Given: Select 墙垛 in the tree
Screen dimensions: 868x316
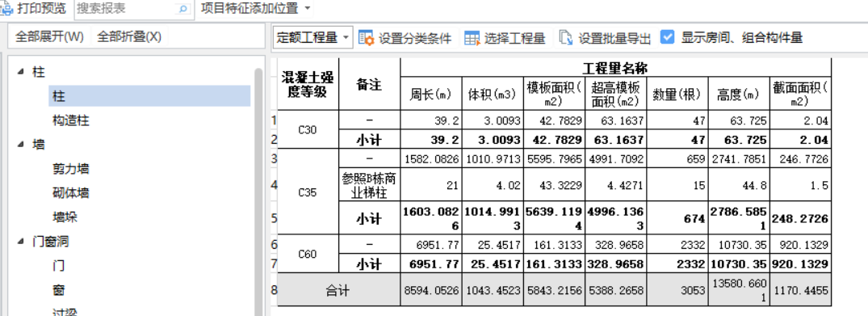Looking at the screenshot, I should pyautogui.click(x=65, y=217).
